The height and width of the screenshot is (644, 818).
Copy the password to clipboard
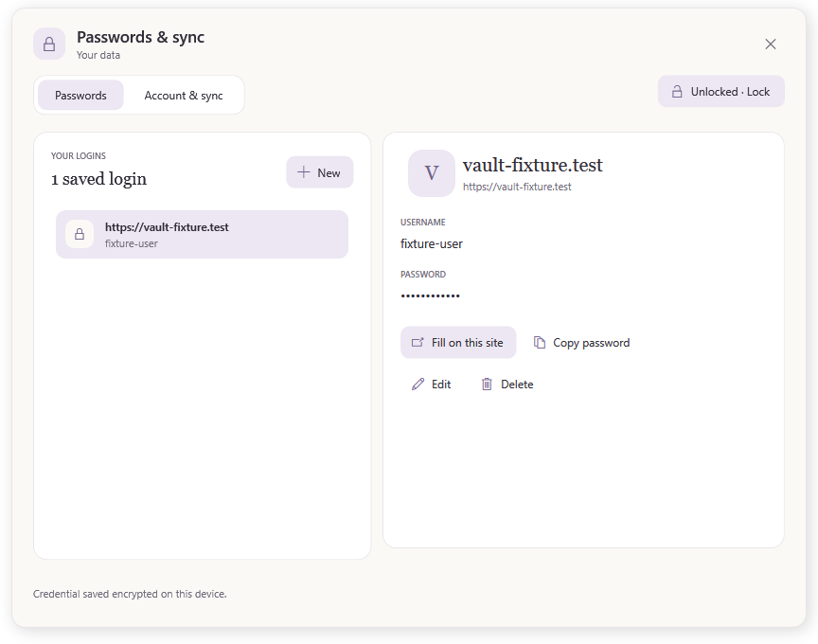click(x=581, y=343)
